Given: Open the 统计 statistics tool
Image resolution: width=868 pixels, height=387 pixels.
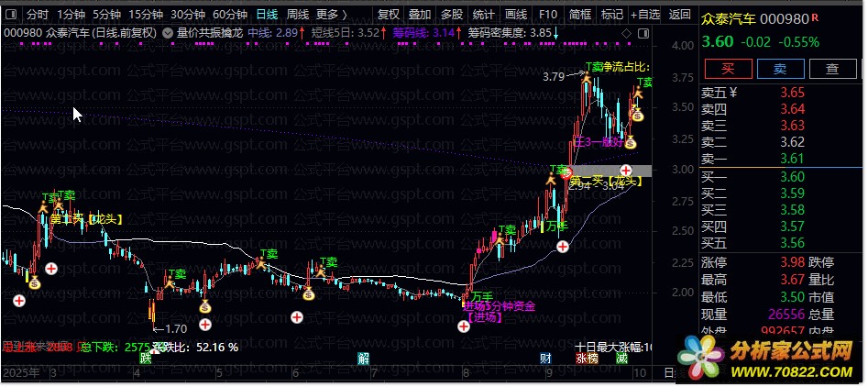Looking at the screenshot, I should click(x=484, y=15).
